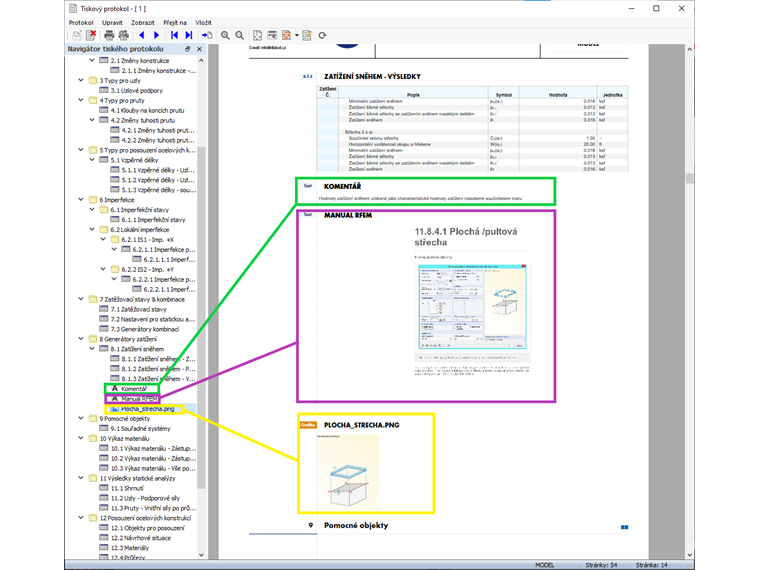The image size is (760, 570).
Task: Select 3.1 Uzlové podpory tree item
Action: click(x=136, y=90)
